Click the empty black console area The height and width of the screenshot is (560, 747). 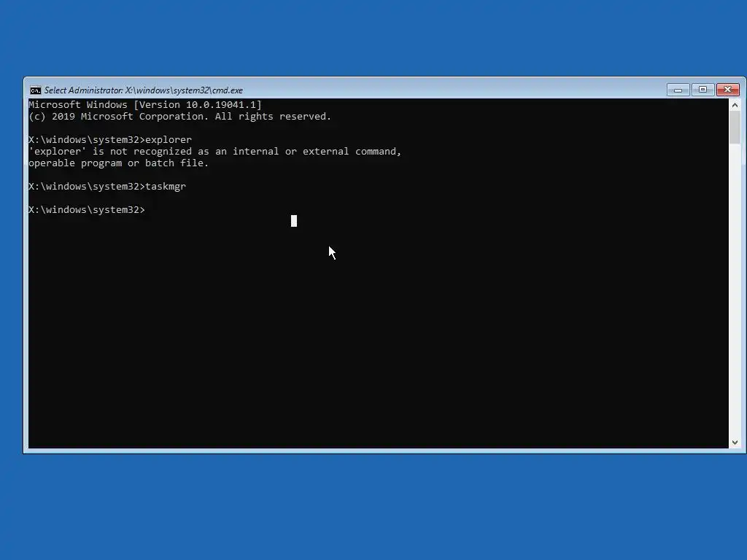(379, 343)
